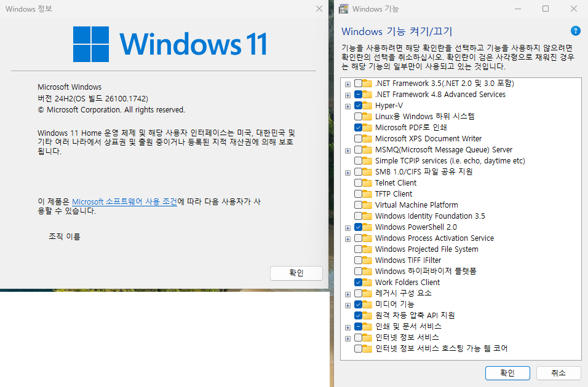
Task: Select 'Windows Projected File System' row text
Action: [x=427, y=249]
